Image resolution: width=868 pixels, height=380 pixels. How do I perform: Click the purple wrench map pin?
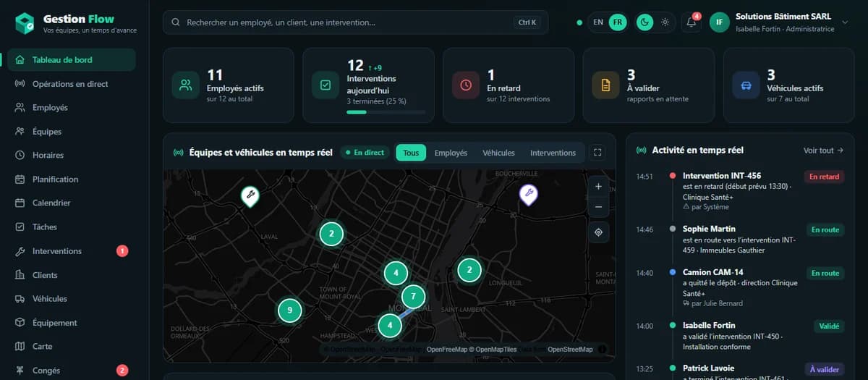pyautogui.click(x=529, y=193)
